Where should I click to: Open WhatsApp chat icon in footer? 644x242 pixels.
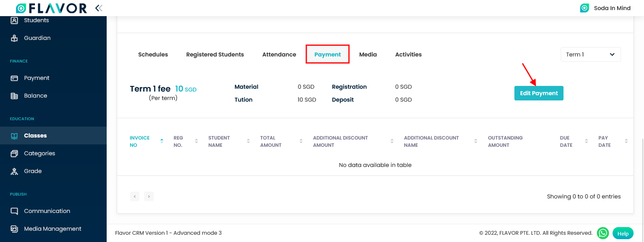[603, 233]
